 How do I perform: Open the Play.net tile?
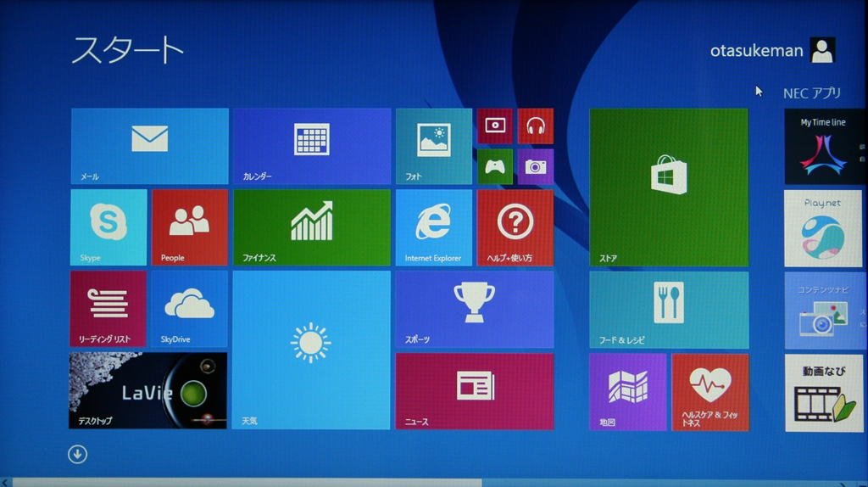pyautogui.click(x=824, y=228)
